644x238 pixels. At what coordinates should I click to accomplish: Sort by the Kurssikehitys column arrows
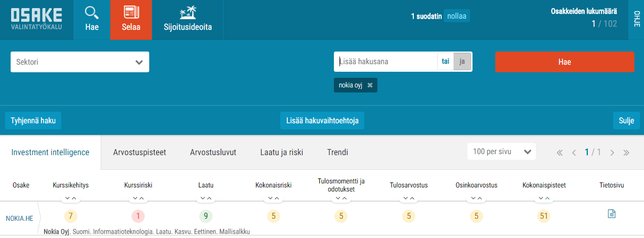coord(71,198)
